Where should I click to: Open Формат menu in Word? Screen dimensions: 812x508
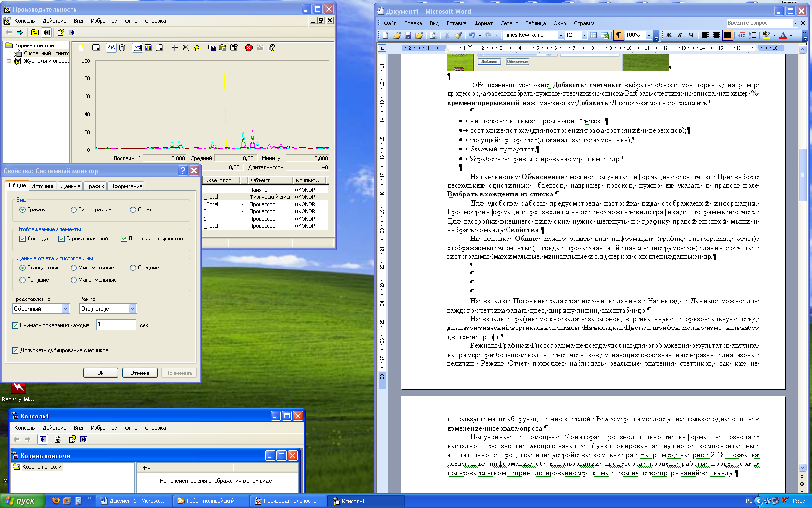point(483,23)
